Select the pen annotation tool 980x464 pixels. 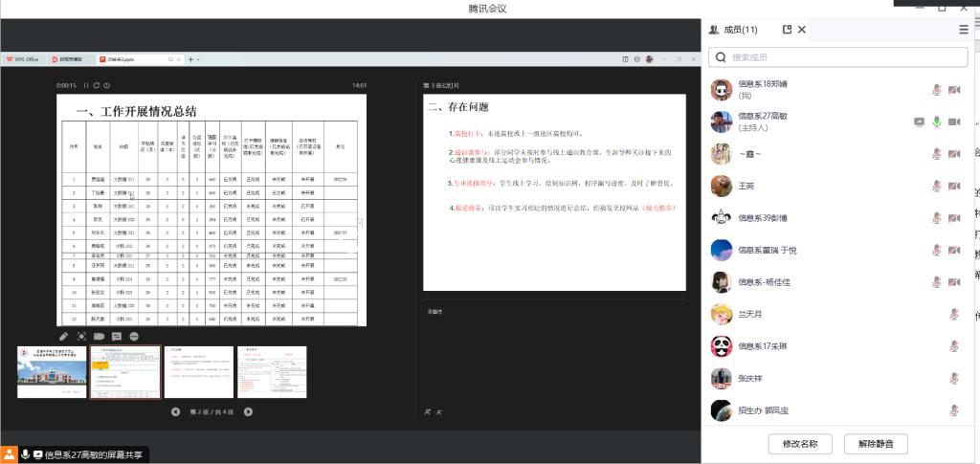click(x=63, y=337)
